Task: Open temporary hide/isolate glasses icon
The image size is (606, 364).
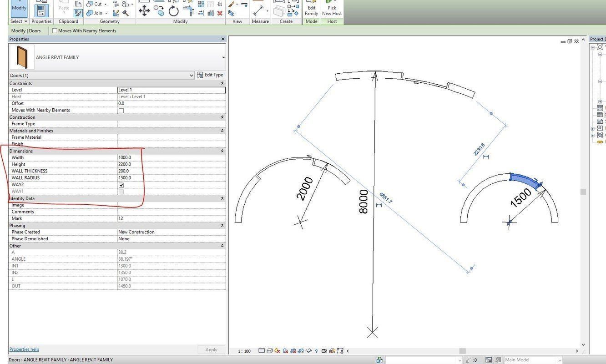Action: point(308,351)
